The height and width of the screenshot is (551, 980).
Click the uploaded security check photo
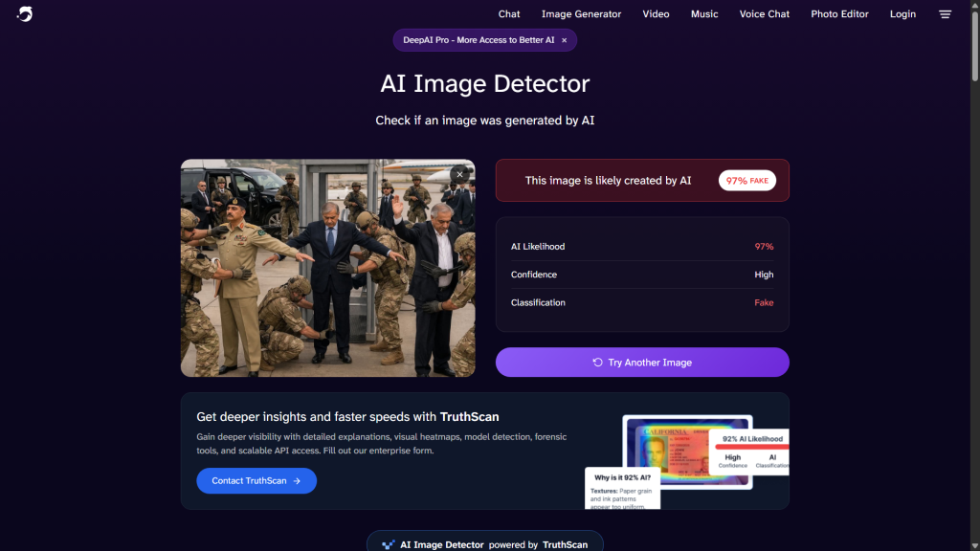[x=327, y=268]
